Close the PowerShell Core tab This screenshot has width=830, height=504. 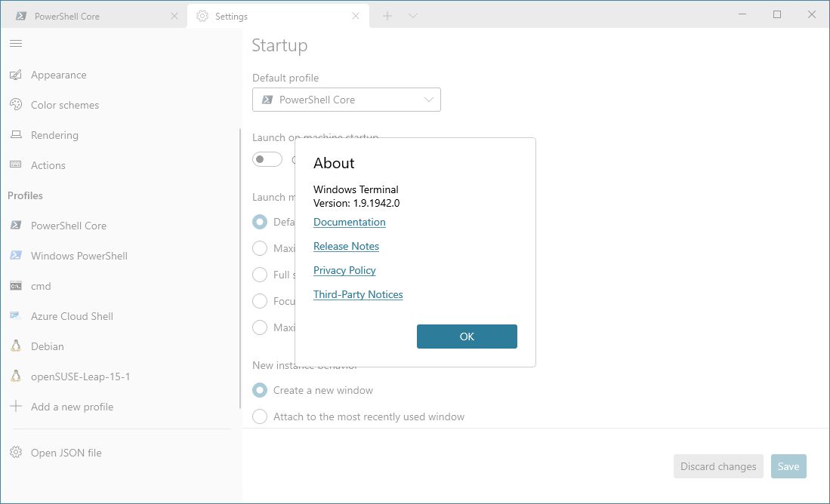174,16
